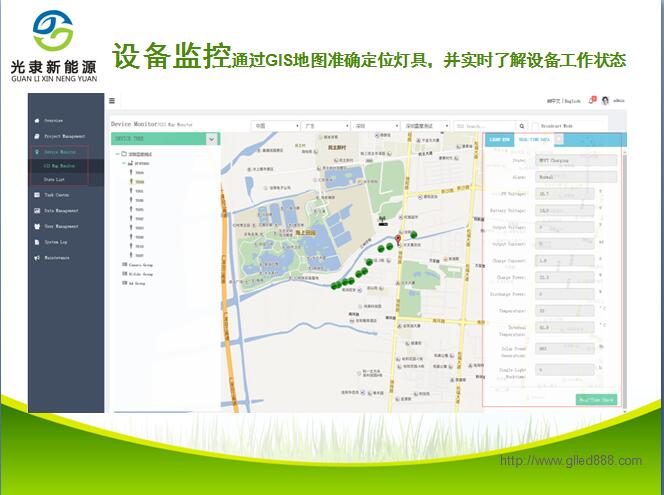
Task: Open Maintenance in sidebar
Action: tap(56, 257)
